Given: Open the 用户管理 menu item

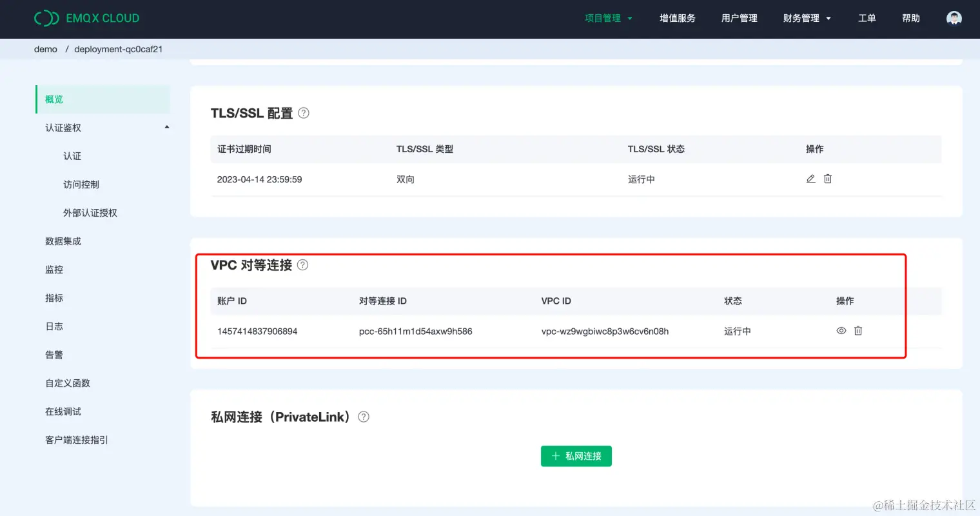Looking at the screenshot, I should coord(739,18).
